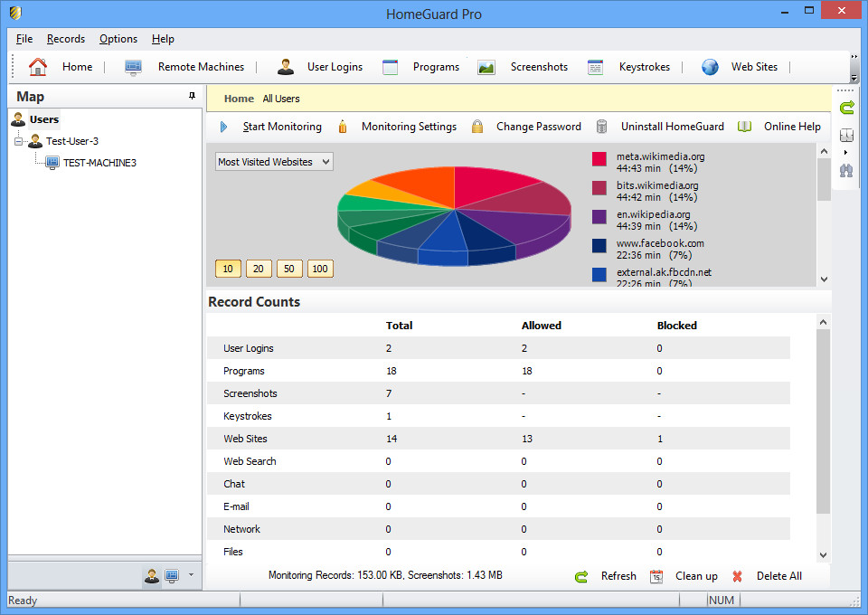Click Uninstall HomeGuard
The width and height of the screenshot is (868, 615).
coord(673,127)
